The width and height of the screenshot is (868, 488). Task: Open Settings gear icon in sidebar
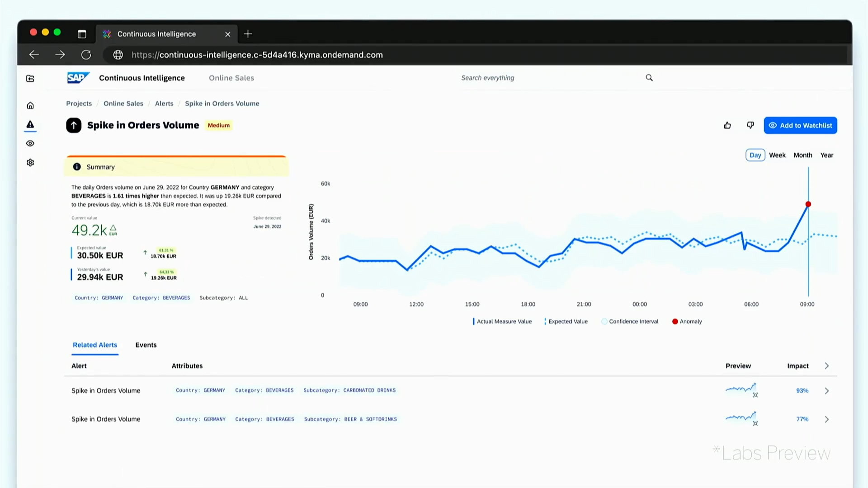[30, 163]
